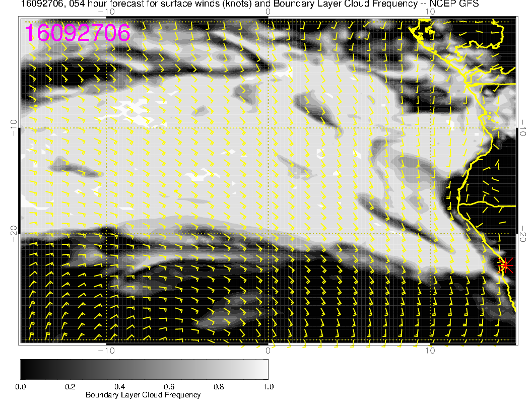Click the magenta 16092706 timestamp label

click(x=78, y=33)
